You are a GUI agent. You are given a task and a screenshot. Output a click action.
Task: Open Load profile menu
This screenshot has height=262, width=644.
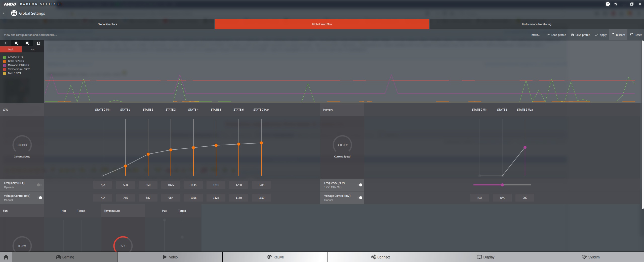(556, 35)
